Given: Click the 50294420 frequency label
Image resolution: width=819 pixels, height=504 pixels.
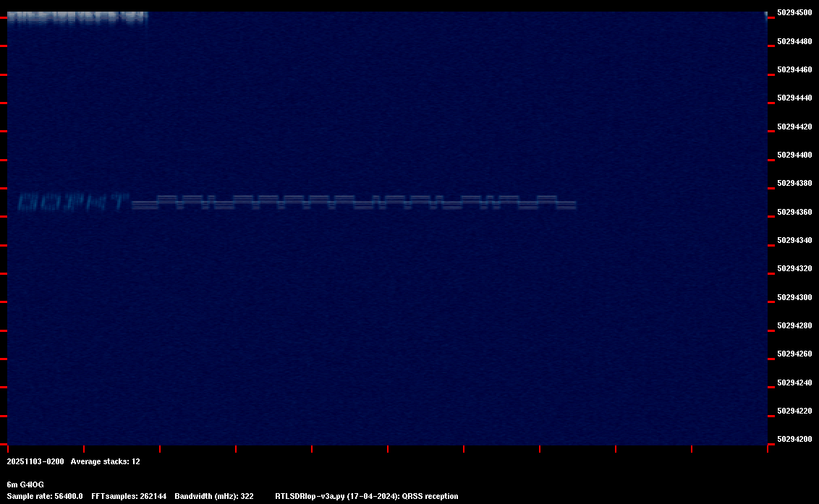Looking at the screenshot, I should (794, 127).
